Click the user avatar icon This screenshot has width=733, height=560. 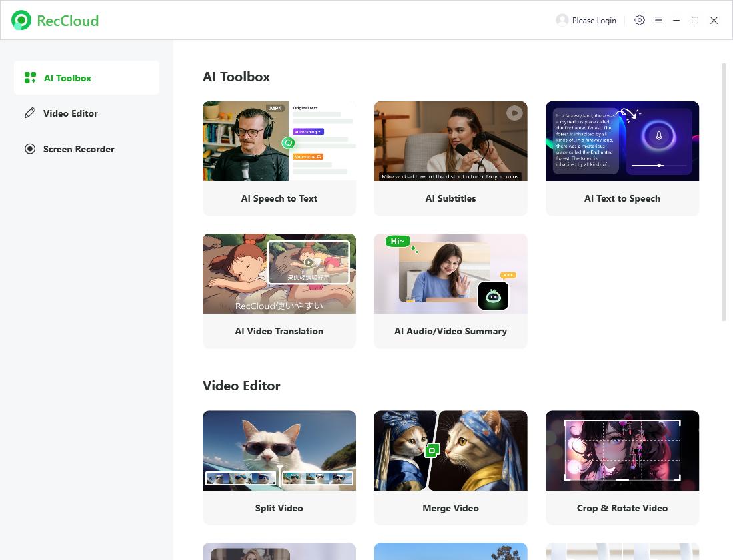(x=562, y=20)
